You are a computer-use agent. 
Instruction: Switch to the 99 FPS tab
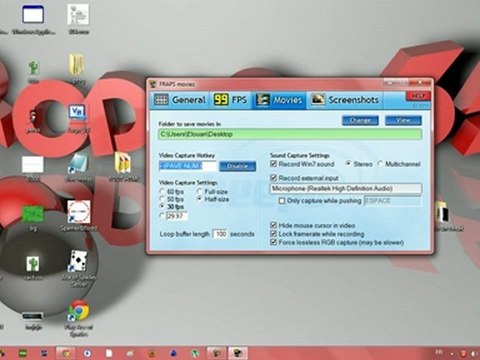(x=230, y=100)
